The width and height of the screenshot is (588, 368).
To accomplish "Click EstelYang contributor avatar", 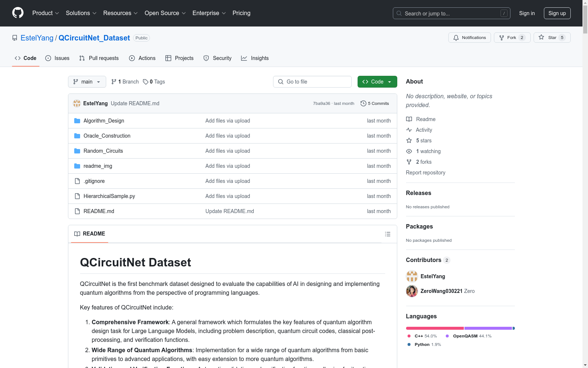I will 412,276.
